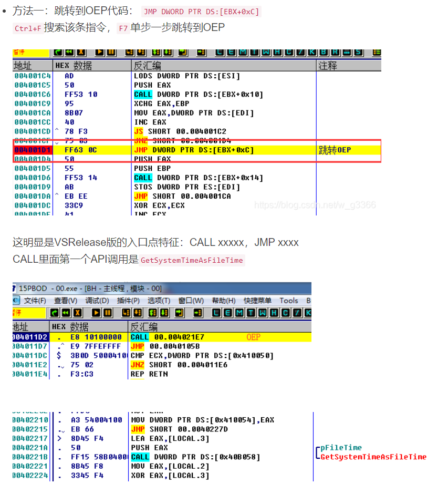Viewport: 448px width, 484px height.
Task: Select the row STOS DWORD PTR ES:[EDI]
Action: [197, 187]
